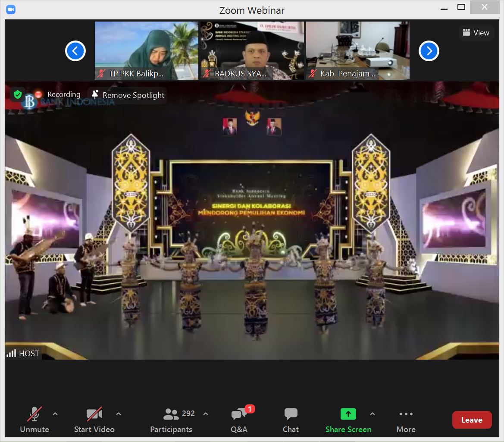
Task: Expand audio options arrow beside Unmute
Action: click(x=55, y=414)
